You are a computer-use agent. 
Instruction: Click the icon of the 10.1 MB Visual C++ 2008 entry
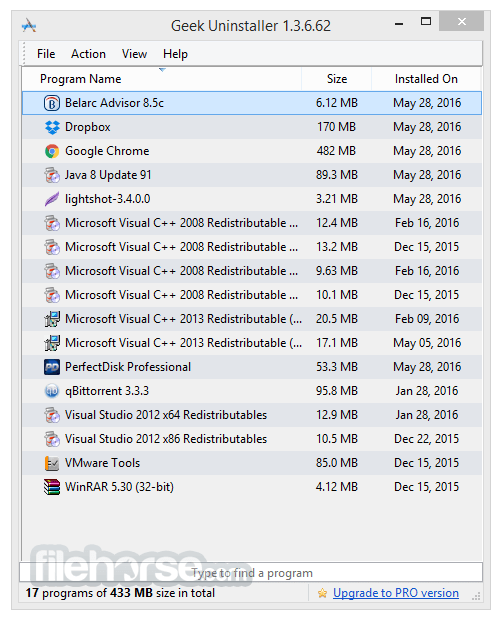click(52, 295)
